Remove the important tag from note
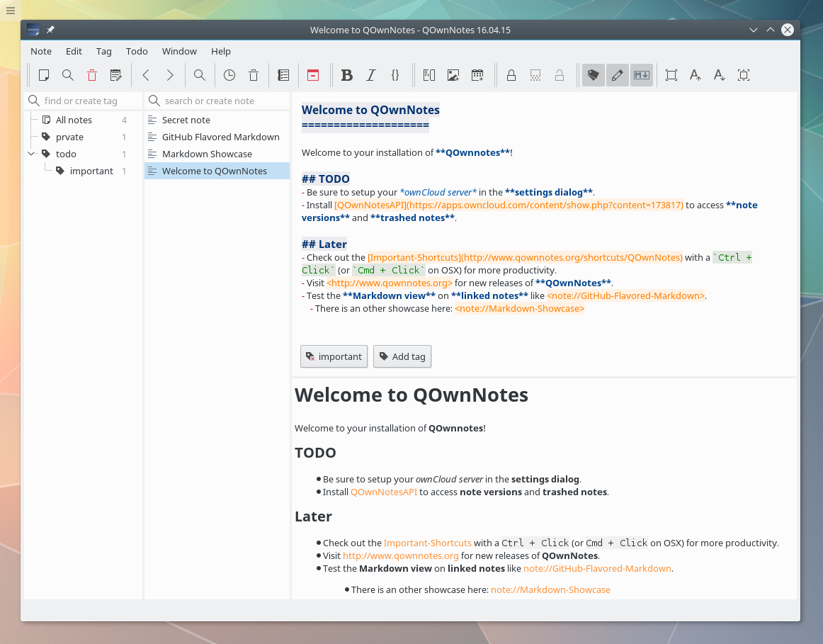Viewport: 823px width, 644px height. 334,356
